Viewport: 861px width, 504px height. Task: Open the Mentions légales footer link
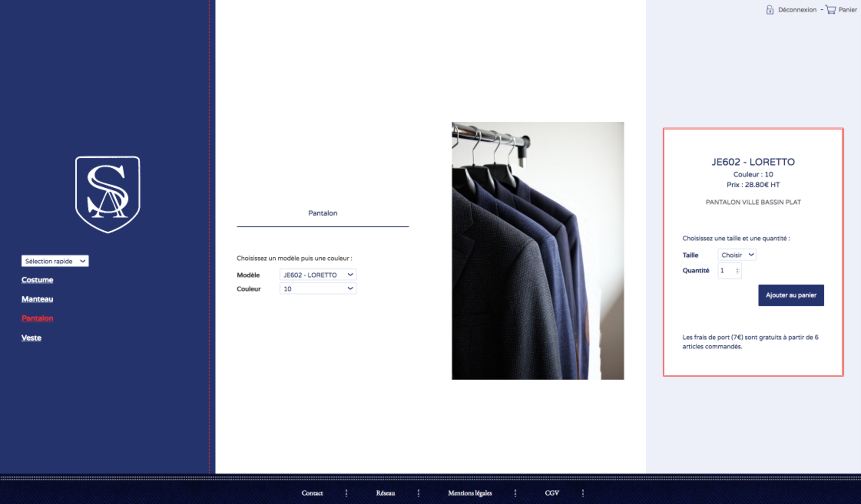[470, 493]
